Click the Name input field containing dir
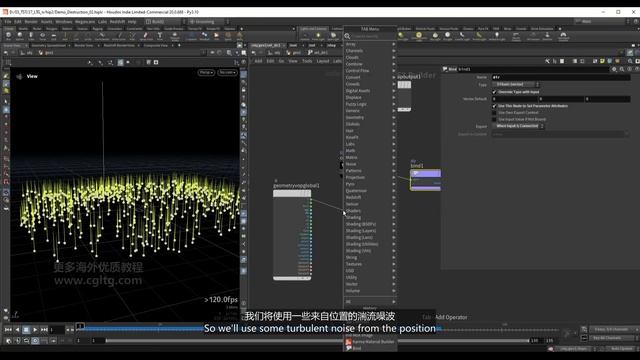 [x=560, y=77]
